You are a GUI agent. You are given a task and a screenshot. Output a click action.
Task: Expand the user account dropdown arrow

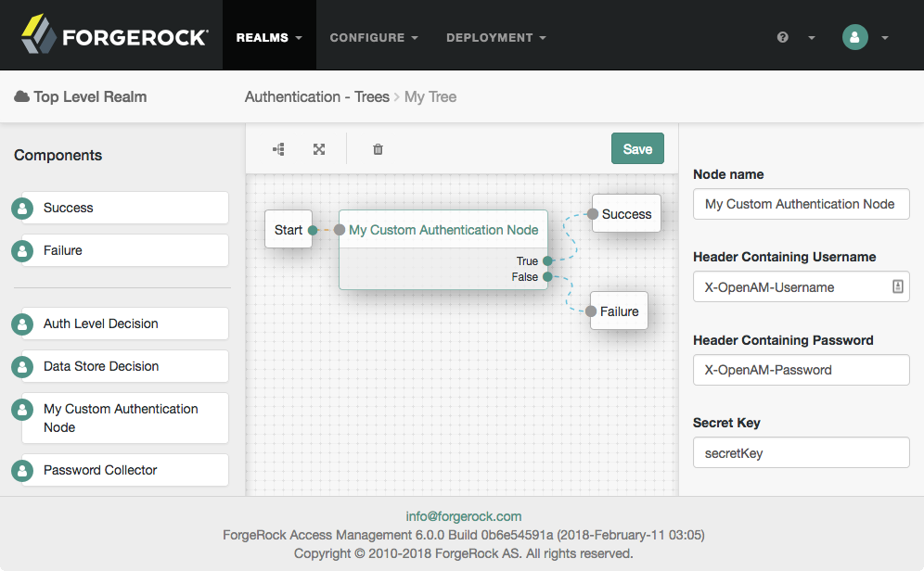[x=884, y=38]
